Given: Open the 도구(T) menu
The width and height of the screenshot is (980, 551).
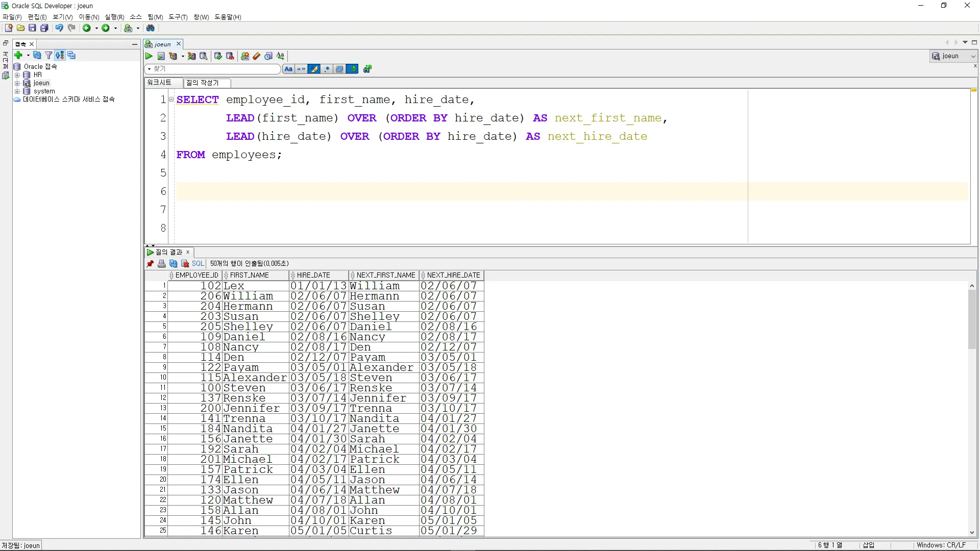Looking at the screenshot, I should coord(178,17).
